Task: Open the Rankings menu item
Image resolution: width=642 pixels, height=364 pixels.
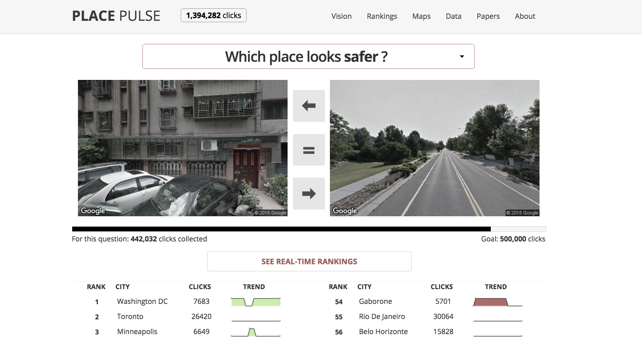Action: coord(382,16)
